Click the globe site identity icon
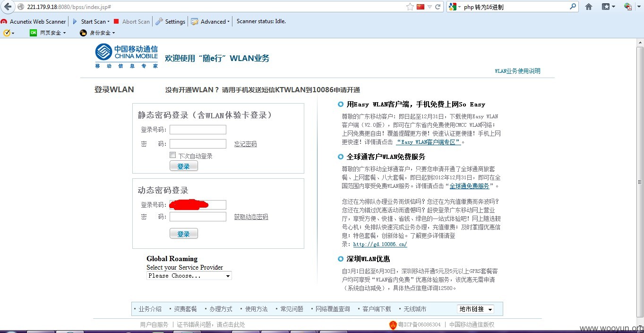This screenshot has width=644, height=333. [21, 7]
